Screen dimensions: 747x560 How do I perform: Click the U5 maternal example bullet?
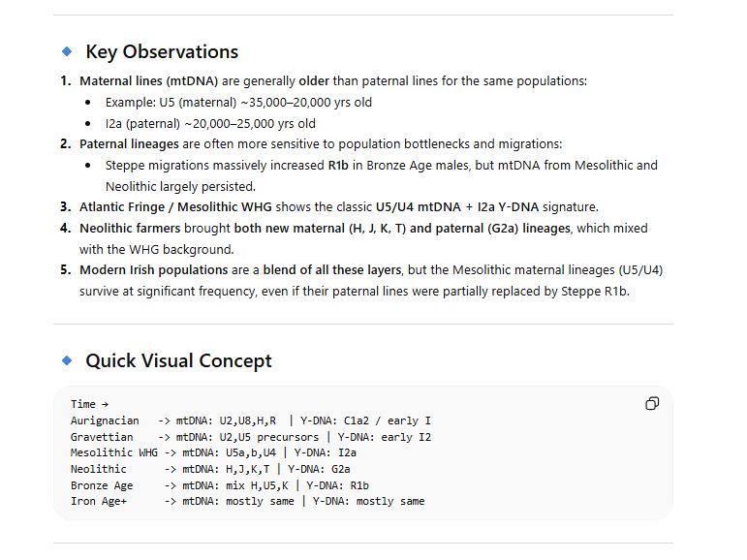coord(238,103)
